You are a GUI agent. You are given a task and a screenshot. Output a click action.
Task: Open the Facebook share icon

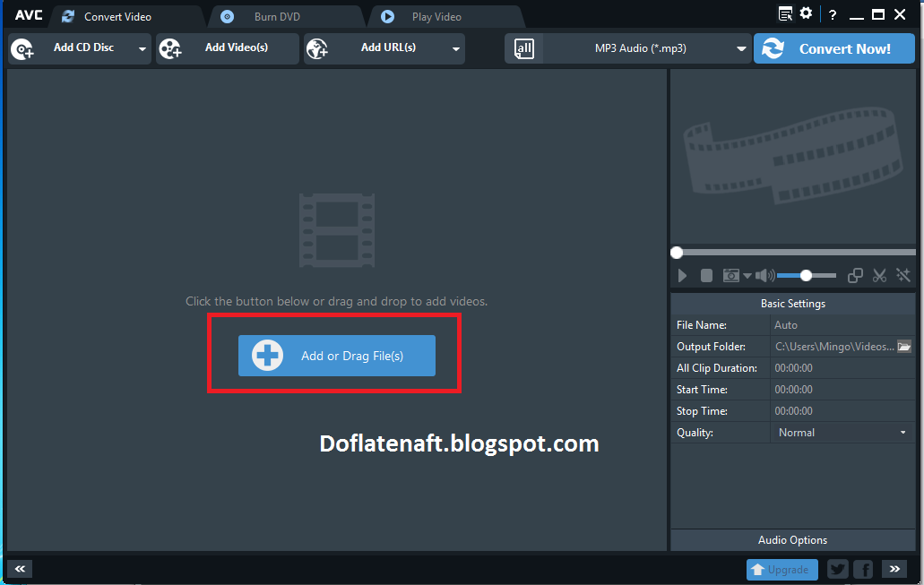click(865, 569)
